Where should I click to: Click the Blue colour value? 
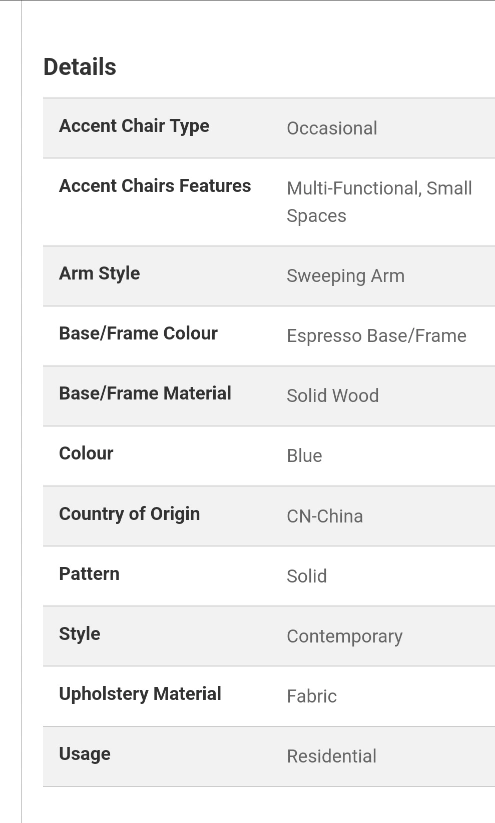pos(304,456)
